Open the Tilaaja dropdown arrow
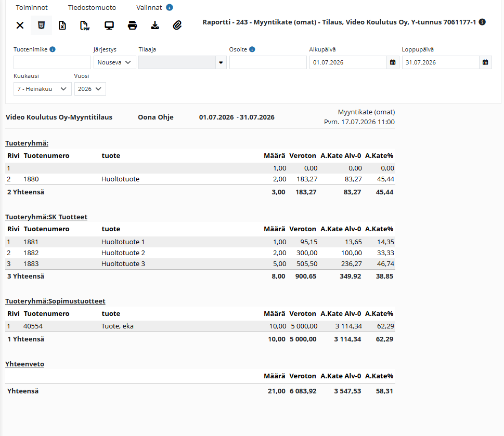Viewport: 504px width, 436px height. (x=221, y=62)
